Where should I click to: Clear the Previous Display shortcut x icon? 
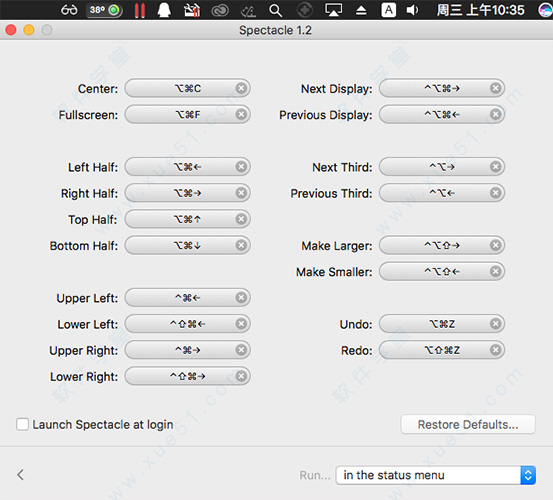tap(496, 114)
